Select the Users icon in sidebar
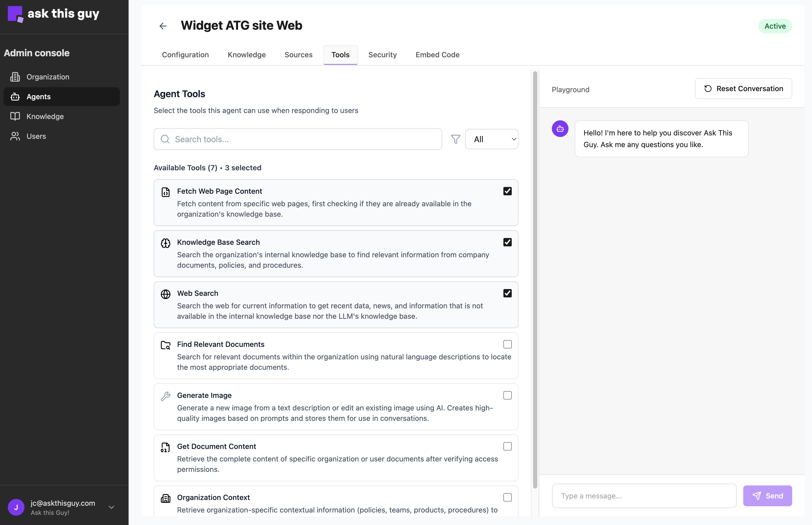This screenshot has height=525, width=812. coord(16,136)
